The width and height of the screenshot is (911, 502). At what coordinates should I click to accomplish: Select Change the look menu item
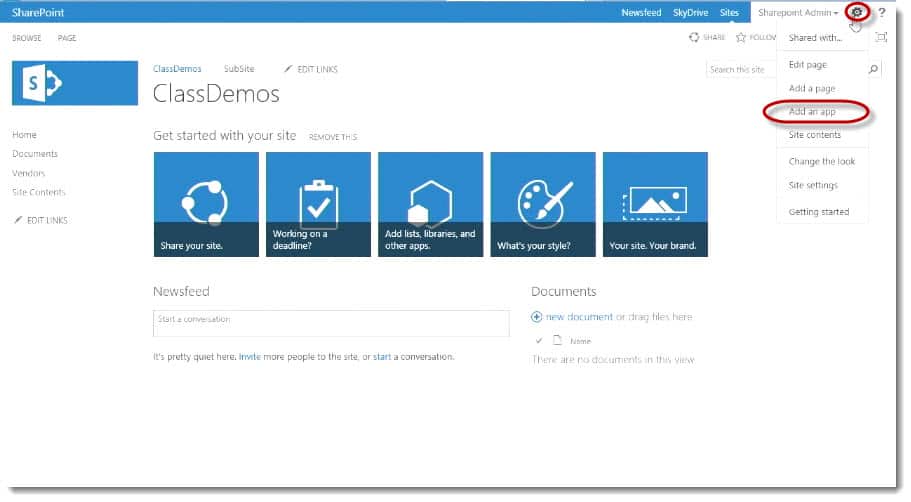coord(822,162)
